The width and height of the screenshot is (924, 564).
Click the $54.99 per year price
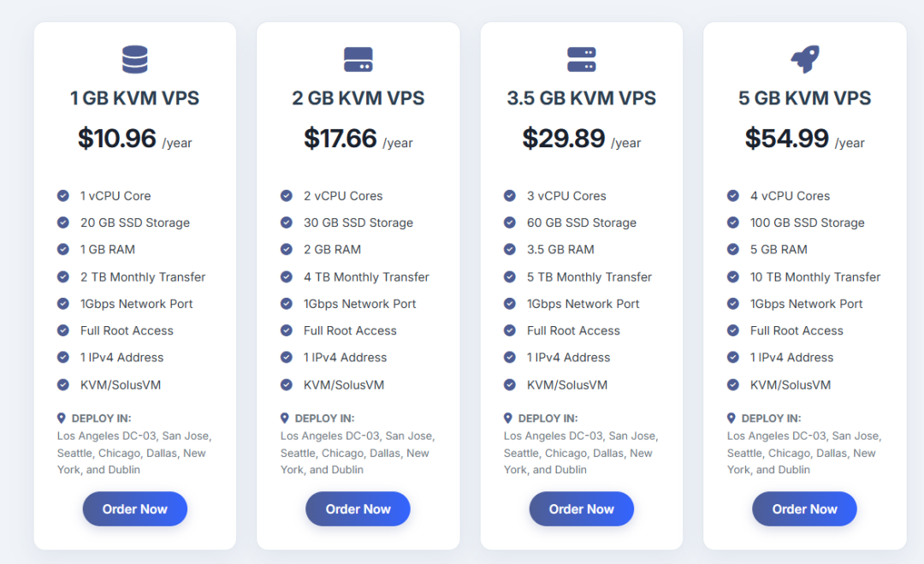[805, 140]
